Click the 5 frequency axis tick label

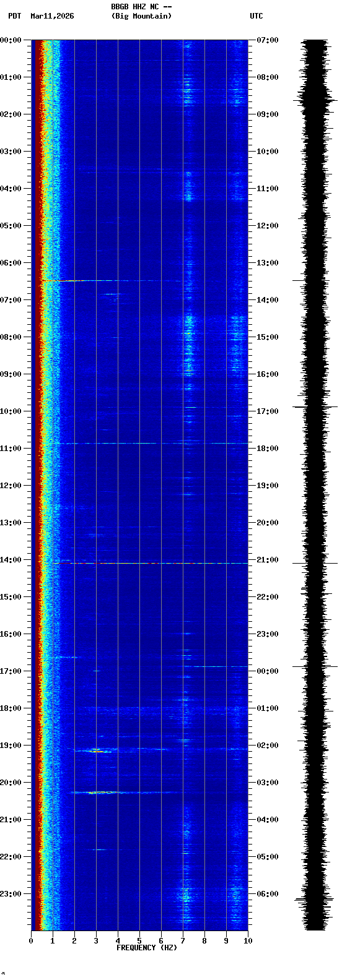coord(139,941)
